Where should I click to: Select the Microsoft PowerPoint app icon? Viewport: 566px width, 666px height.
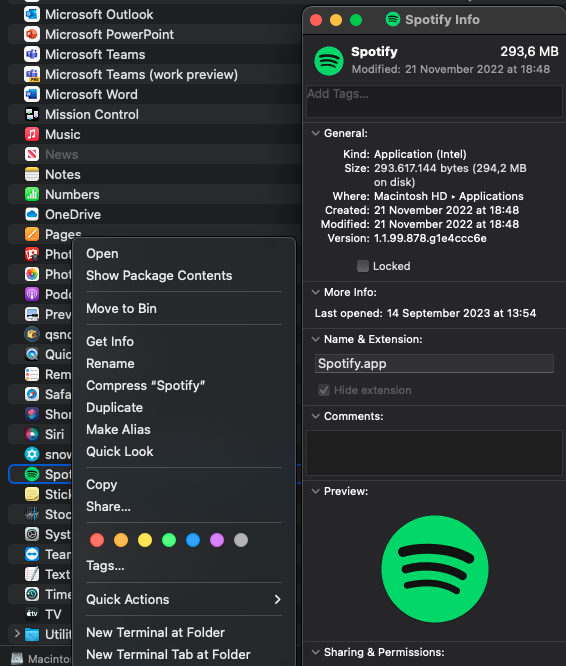[32, 34]
